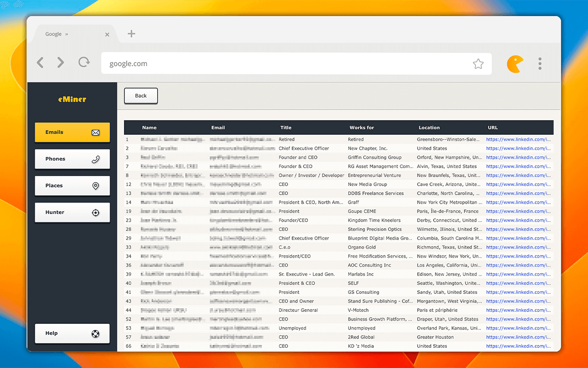Screen dimensions: 588x368
Task: Click the browser back arrow
Action: point(40,63)
